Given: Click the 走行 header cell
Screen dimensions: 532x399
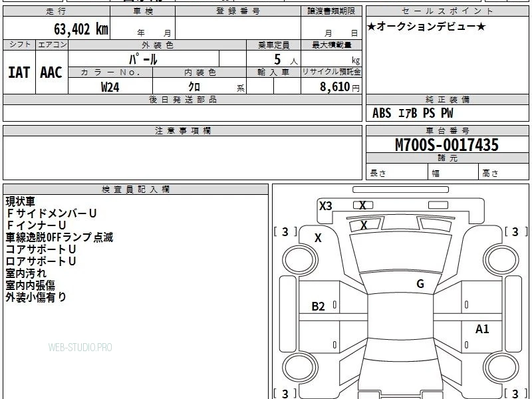Looking at the screenshot, I should click(x=57, y=11).
